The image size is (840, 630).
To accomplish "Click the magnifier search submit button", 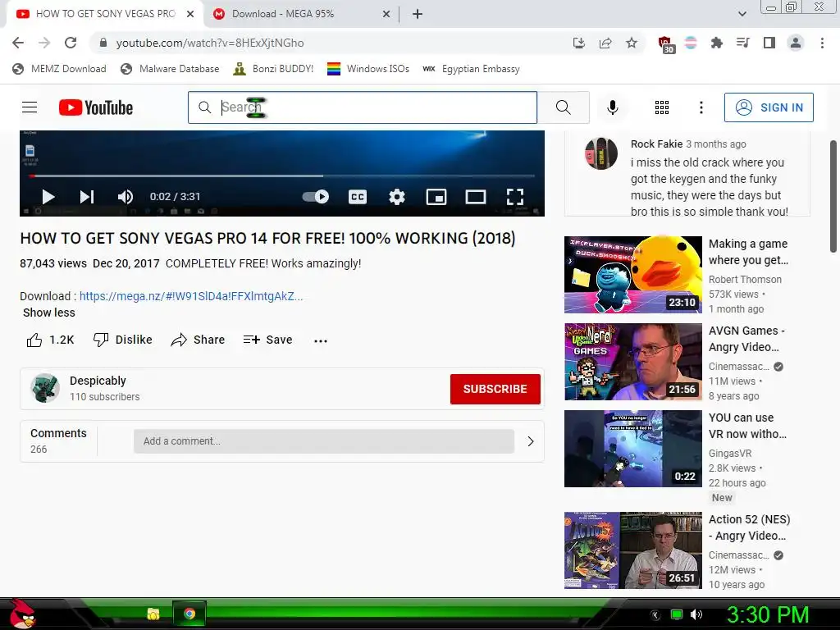I will click(563, 107).
